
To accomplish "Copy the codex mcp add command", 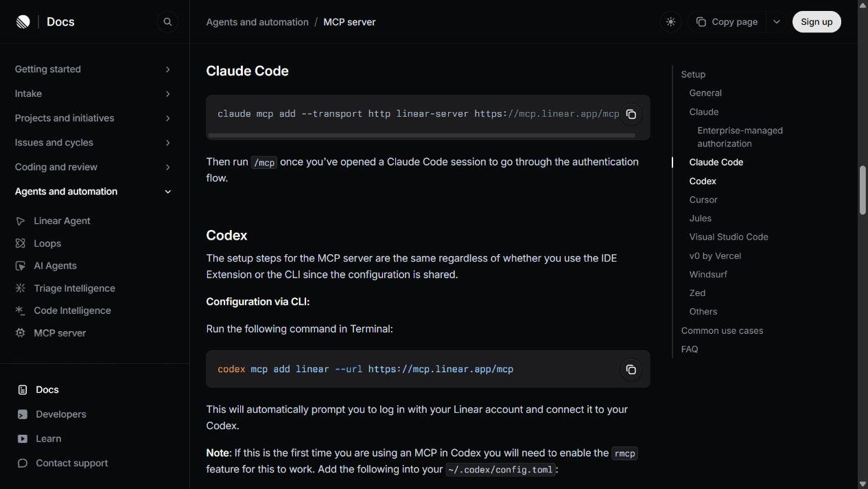I will click(x=631, y=369).
